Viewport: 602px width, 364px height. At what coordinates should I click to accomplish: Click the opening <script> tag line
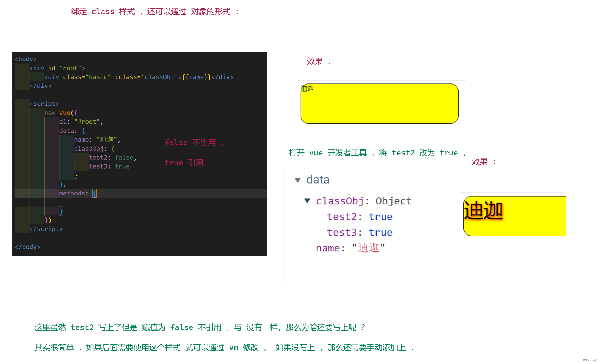(x=44, y=104)
